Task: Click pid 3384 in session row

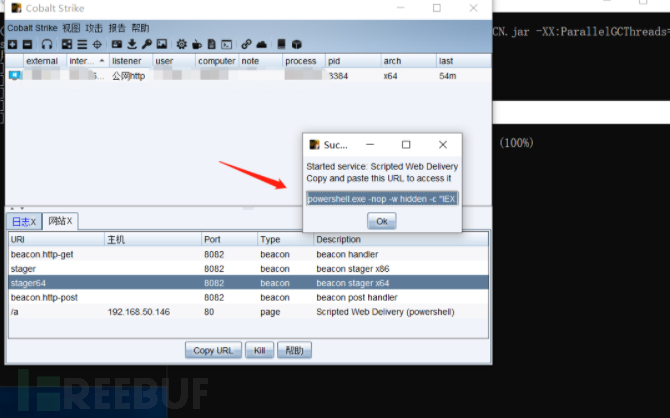Action: click(x=338, y=76)
